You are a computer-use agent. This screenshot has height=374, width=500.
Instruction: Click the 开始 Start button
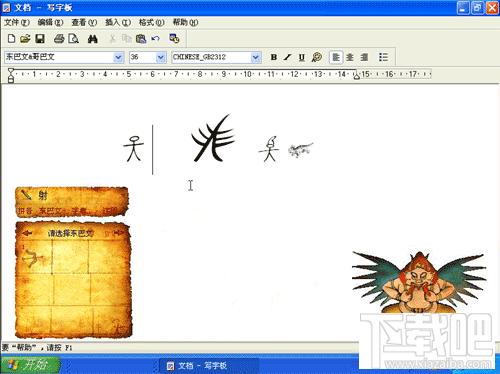click(30, 365)
